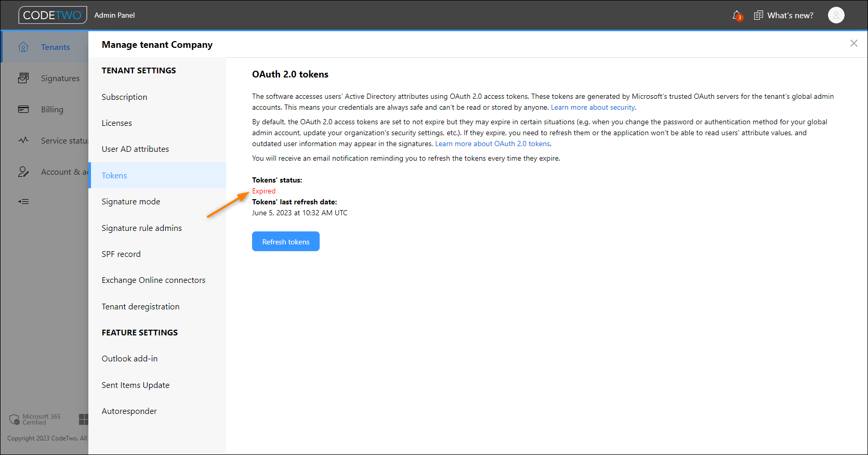Image resolution: width=868 pixels, height=455 pixels.
Task: Select the Tokens menu item
Action: point(157,175)
